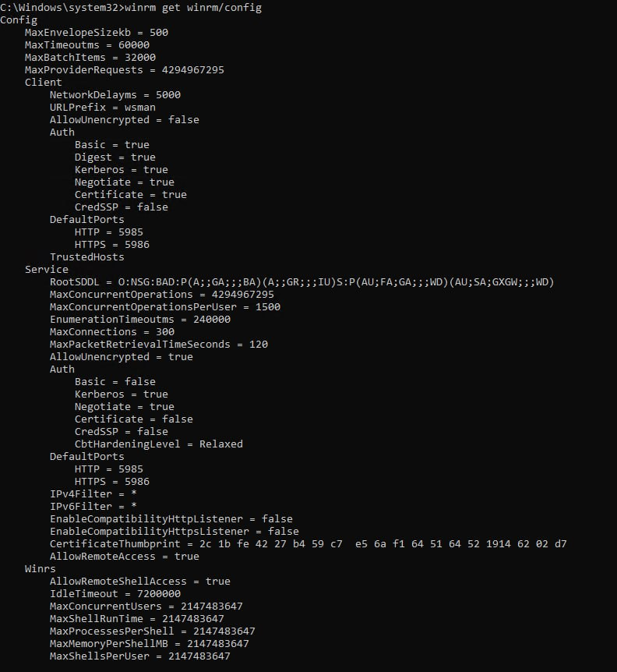Click the CertificateThumbprint hex value
This screenshot has width=617, height=672.
click(383, 544)
